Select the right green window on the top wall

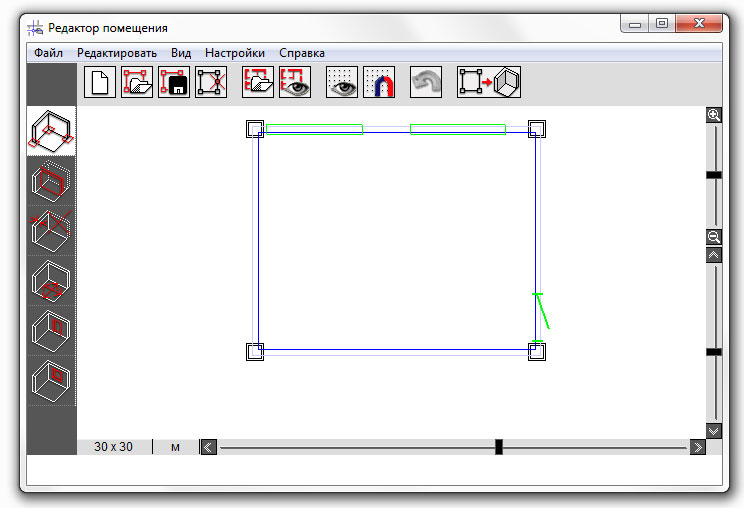point(458,129)
